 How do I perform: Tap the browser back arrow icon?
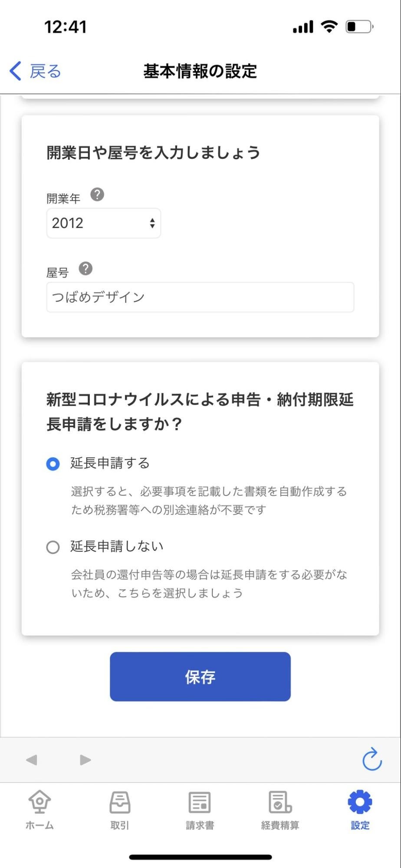(x=32, y=760)
